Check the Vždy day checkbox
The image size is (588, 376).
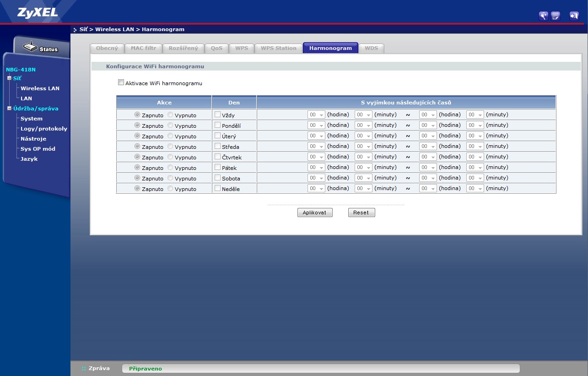tap(217, 114)
